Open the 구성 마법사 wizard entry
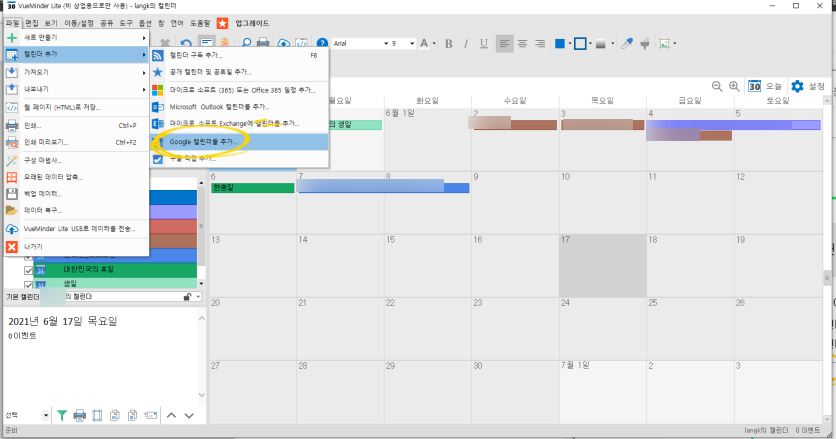This screenshot has width=836, height=439. click(77, 160)
